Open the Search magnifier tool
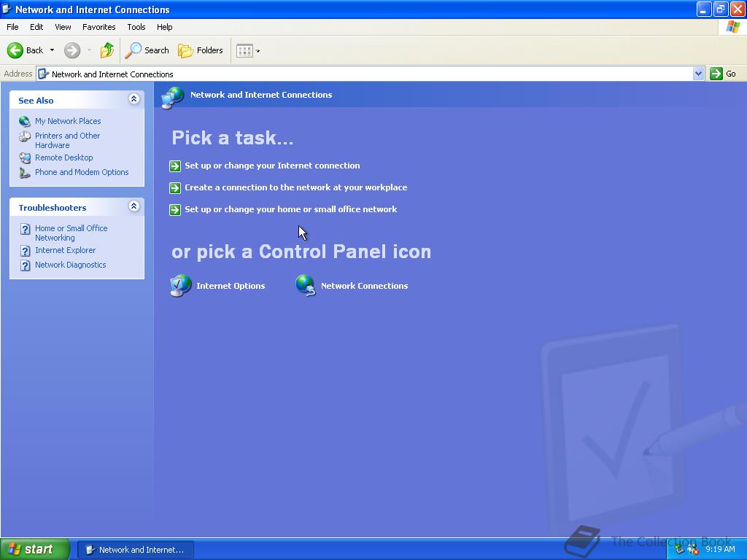Image resolution: width=747 pixels, height=560 pixels. click(147, 50)
